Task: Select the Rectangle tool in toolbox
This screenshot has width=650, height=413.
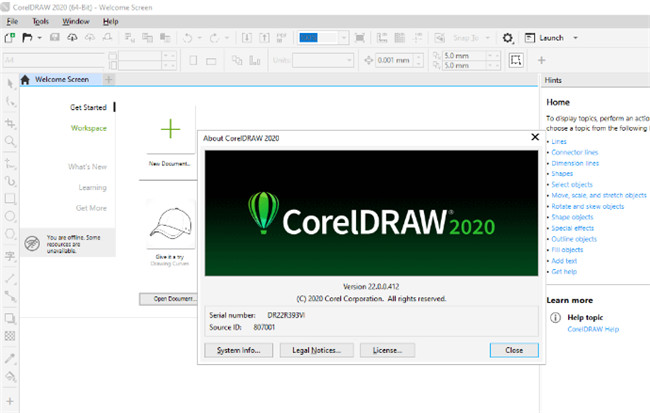Action: [10, 199]
